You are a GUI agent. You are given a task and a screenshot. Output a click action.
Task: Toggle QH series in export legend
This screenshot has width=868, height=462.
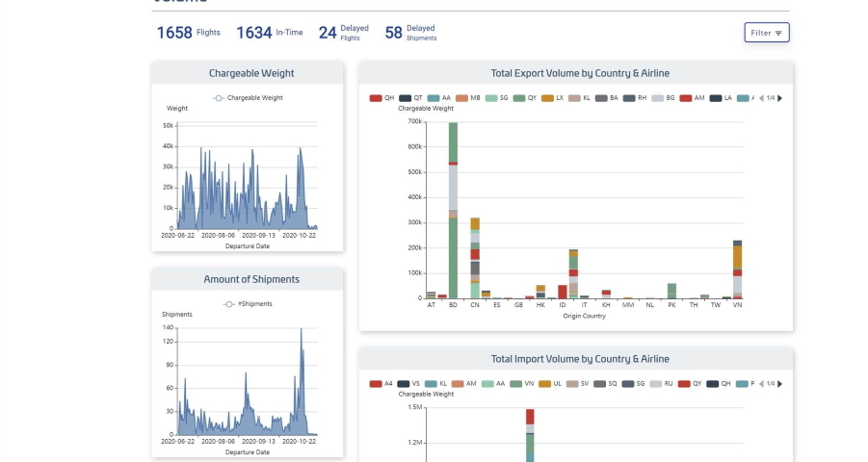pyautogui.click(x=382, y=98)
